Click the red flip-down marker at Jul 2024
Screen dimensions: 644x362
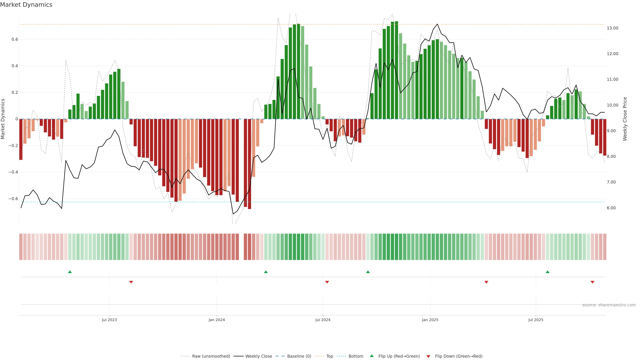click(x=327, y=282)
